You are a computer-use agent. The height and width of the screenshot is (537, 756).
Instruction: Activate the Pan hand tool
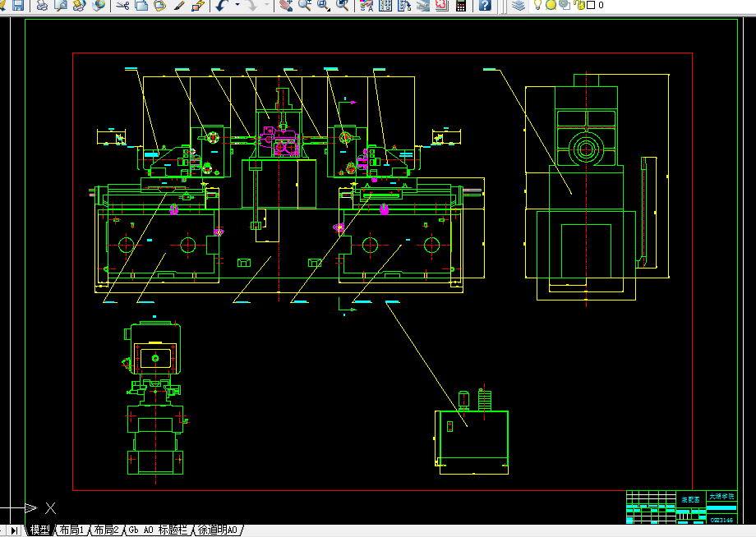tap(286, 5)
